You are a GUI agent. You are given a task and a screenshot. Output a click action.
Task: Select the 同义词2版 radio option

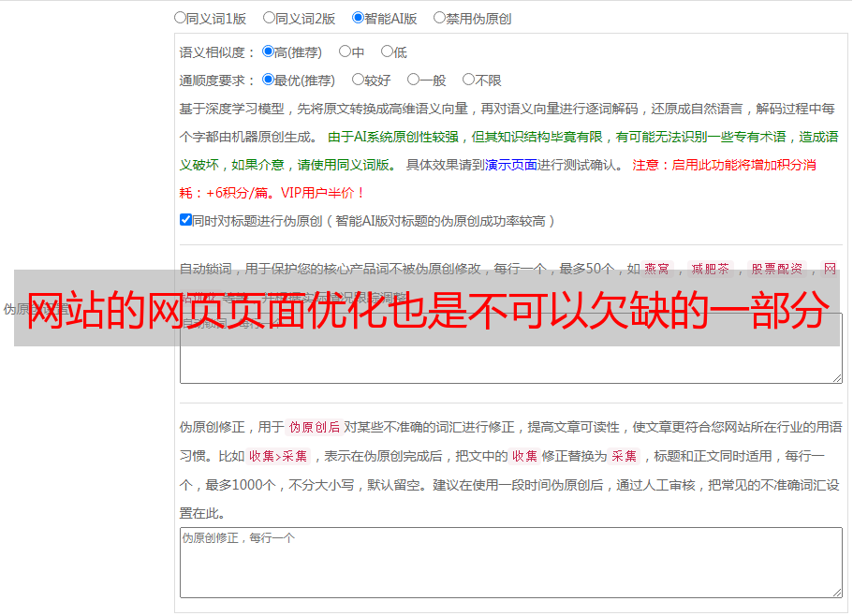coord(269,18)
